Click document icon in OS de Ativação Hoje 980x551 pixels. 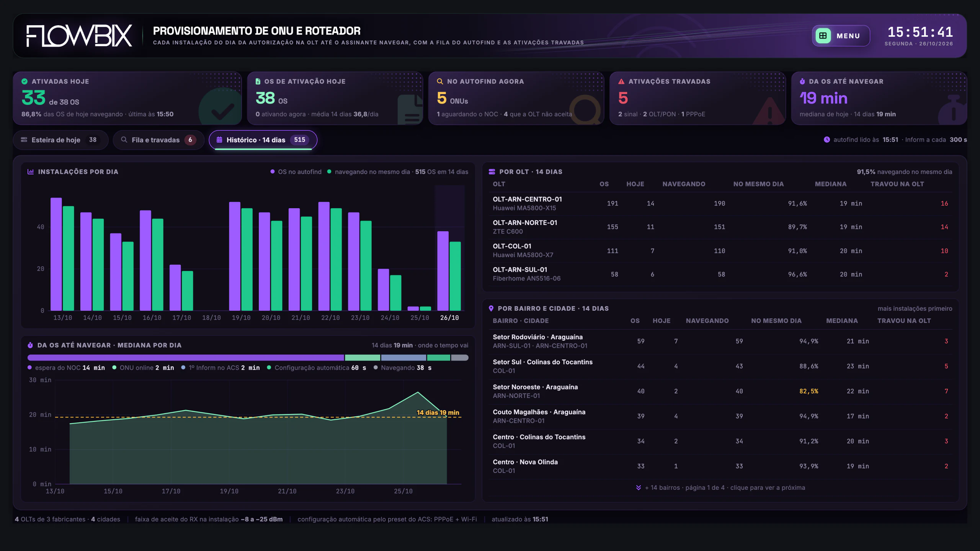tap(258, 82)
